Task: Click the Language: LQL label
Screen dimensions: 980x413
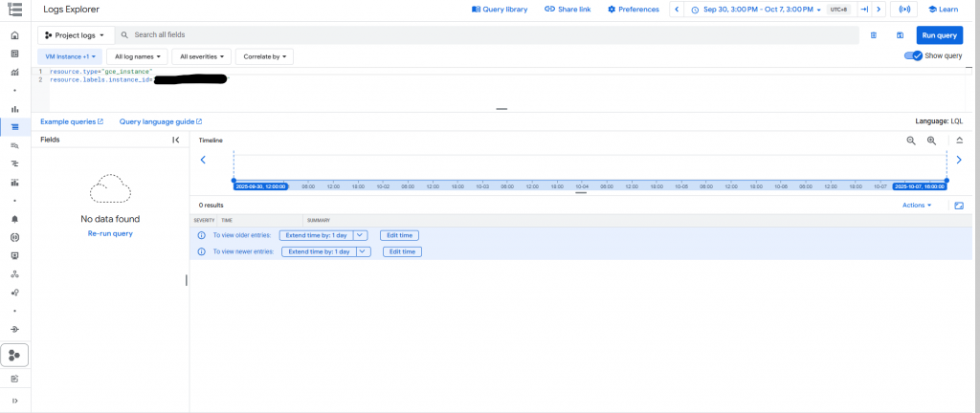Action: (x=940, y=121)
